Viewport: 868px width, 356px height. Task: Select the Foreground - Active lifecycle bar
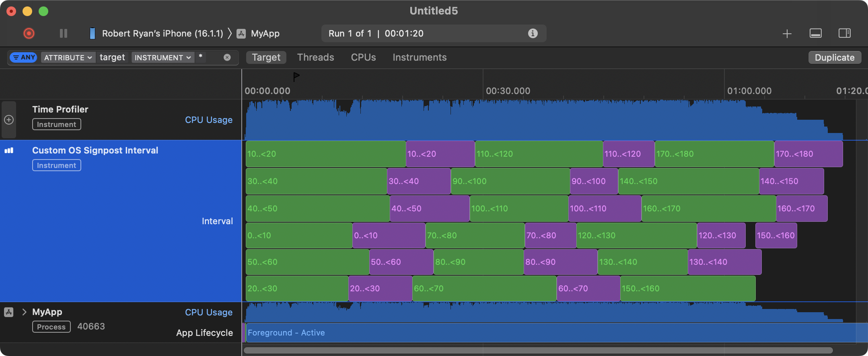[x=557, y=333]
